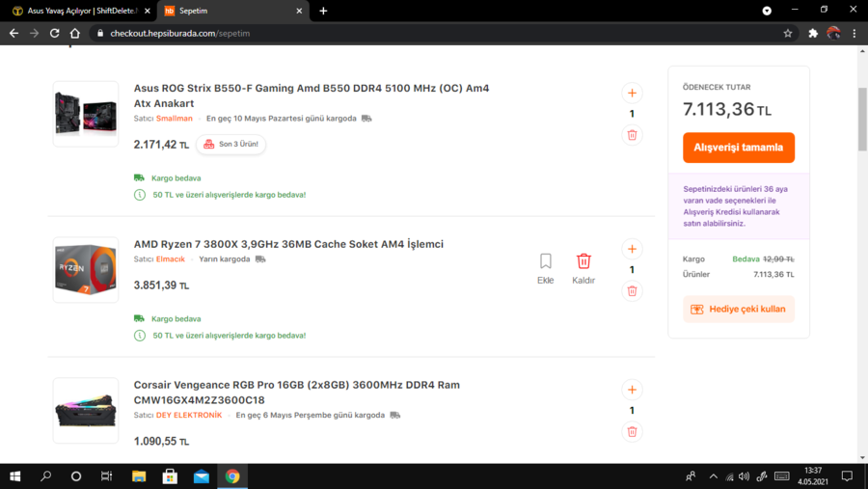Switch to Asus Yavaş Açılıyor ShiftDelete tab
Viewport: 868px width, 489px height.
81,11
